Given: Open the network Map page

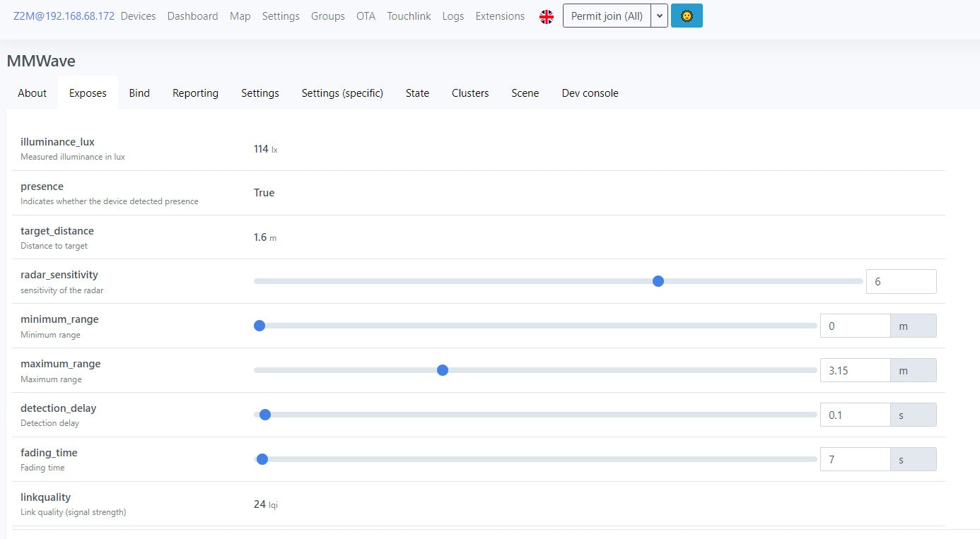Looking at the screenshot, I should 240,16.
